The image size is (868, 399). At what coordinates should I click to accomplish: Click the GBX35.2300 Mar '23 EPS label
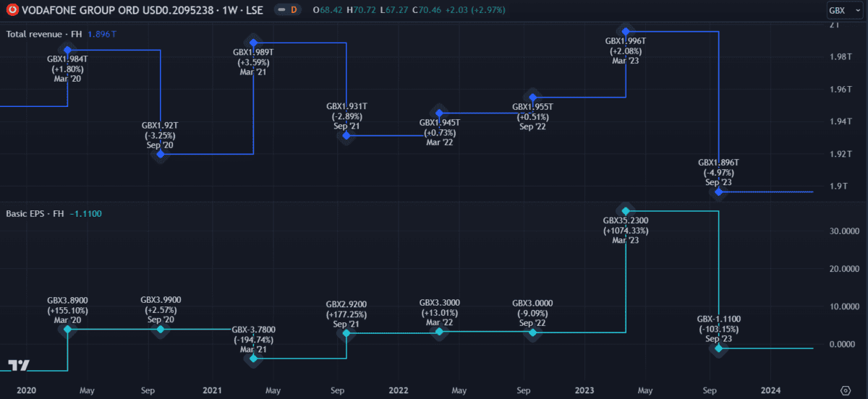tap(626, 231)
